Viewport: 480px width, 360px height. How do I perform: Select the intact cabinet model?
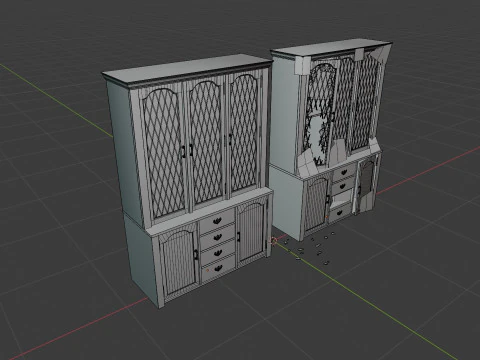pyautogui.click(x=188, y=180)
